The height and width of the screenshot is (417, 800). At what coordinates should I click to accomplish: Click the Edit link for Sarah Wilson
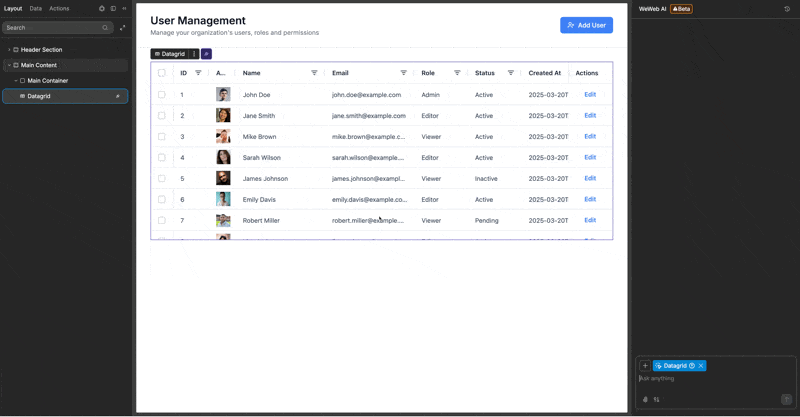point(590,157)
